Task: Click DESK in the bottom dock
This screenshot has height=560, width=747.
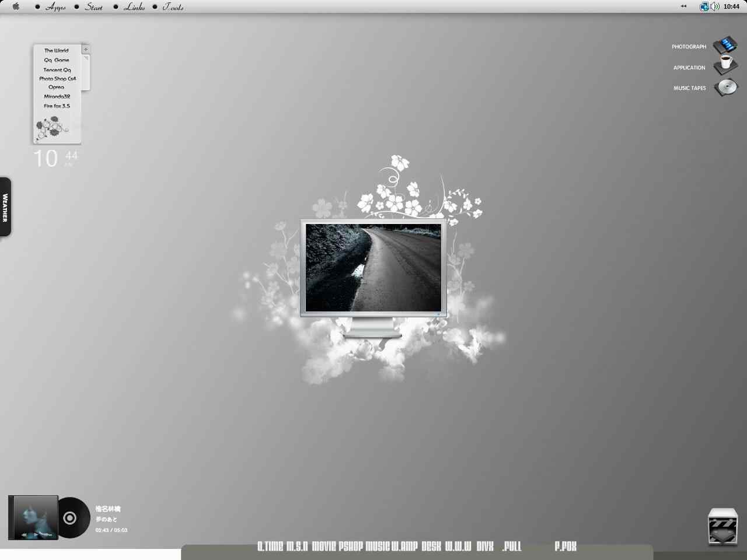Action: 431,547
